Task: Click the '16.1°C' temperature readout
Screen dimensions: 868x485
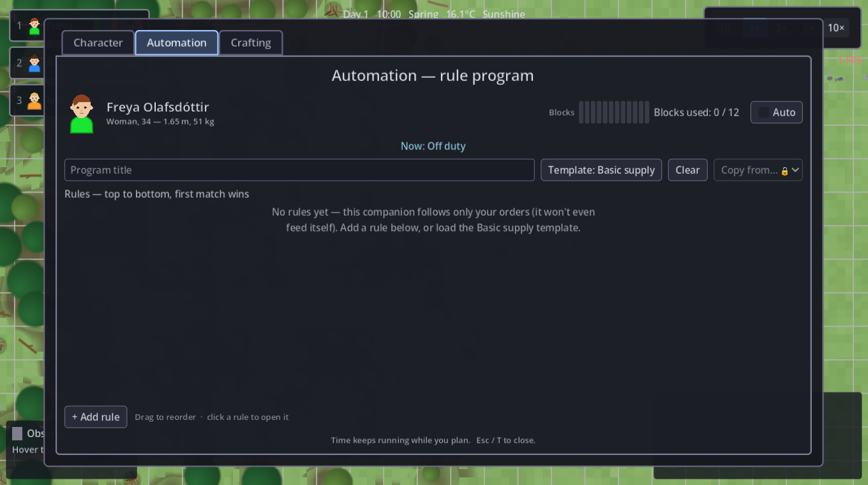Action: tap(461, 14)
